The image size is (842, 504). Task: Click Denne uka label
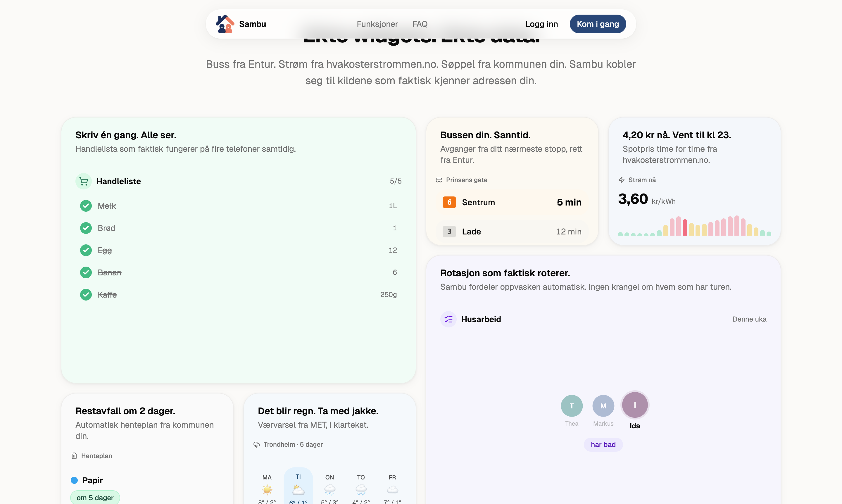point(749,319)
